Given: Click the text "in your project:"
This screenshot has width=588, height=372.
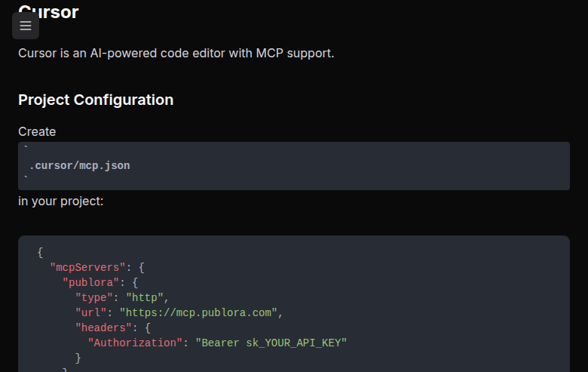Looking at the screenshot, I should click(61, 201).
